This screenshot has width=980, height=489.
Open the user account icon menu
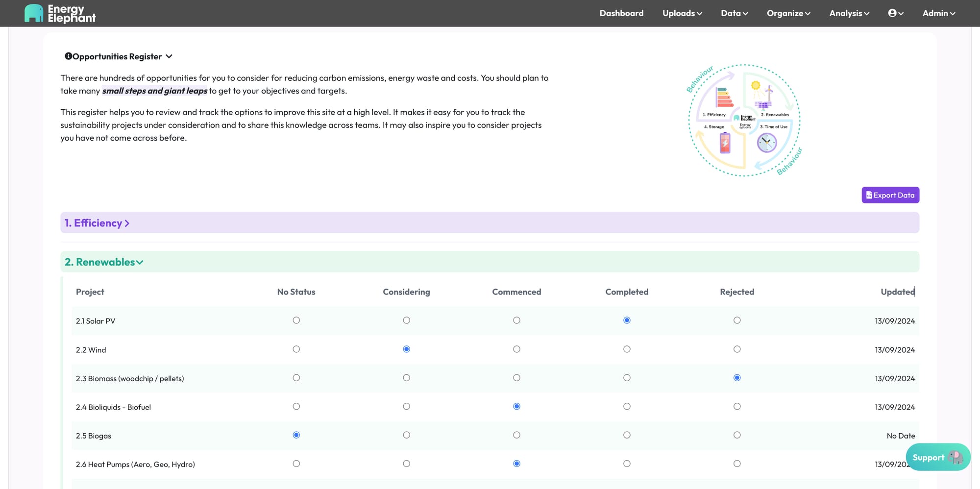coord(896,13)
